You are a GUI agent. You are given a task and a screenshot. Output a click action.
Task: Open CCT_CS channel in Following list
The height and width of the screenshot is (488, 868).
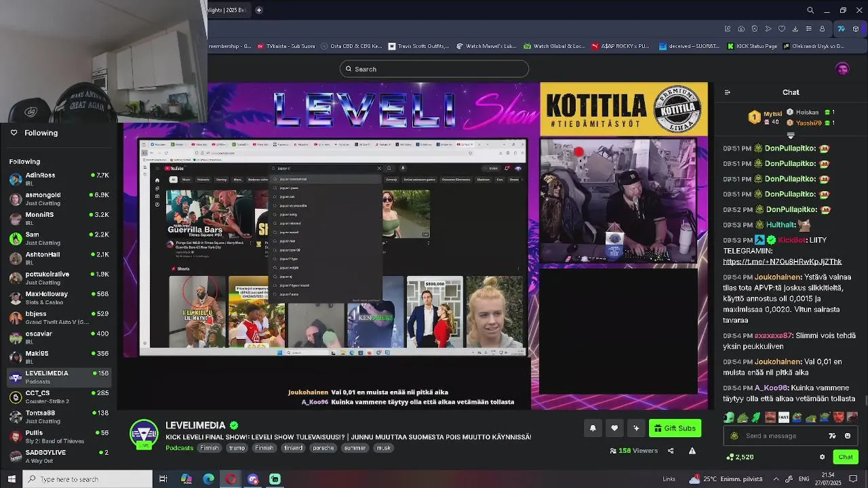(60, 396)
